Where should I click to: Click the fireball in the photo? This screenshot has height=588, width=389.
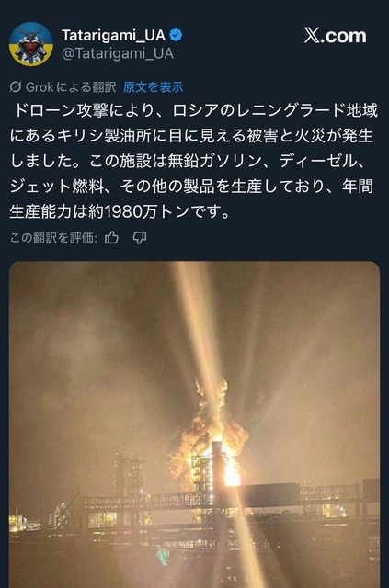211,437
